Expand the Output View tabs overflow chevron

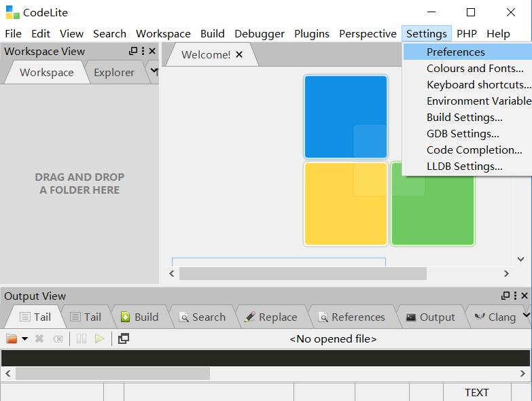pos(526,315)
